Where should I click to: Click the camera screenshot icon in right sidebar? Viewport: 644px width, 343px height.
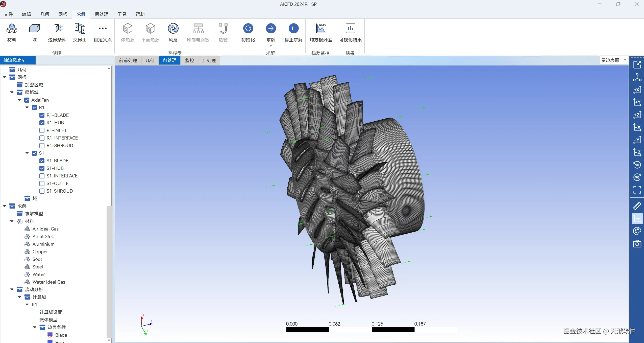point(637,244)
